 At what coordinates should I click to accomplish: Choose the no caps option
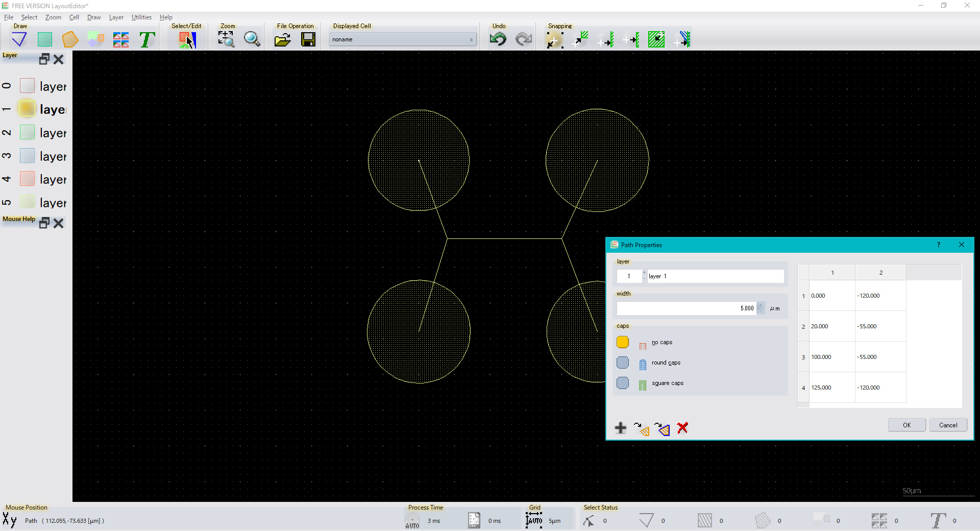pos(623,342)
